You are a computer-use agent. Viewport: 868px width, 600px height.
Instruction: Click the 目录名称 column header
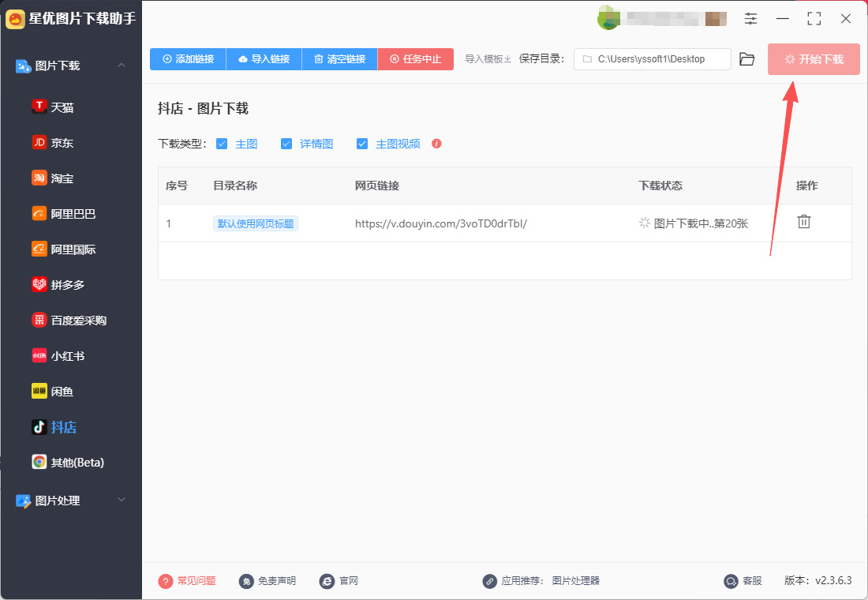tap(235, 186)
